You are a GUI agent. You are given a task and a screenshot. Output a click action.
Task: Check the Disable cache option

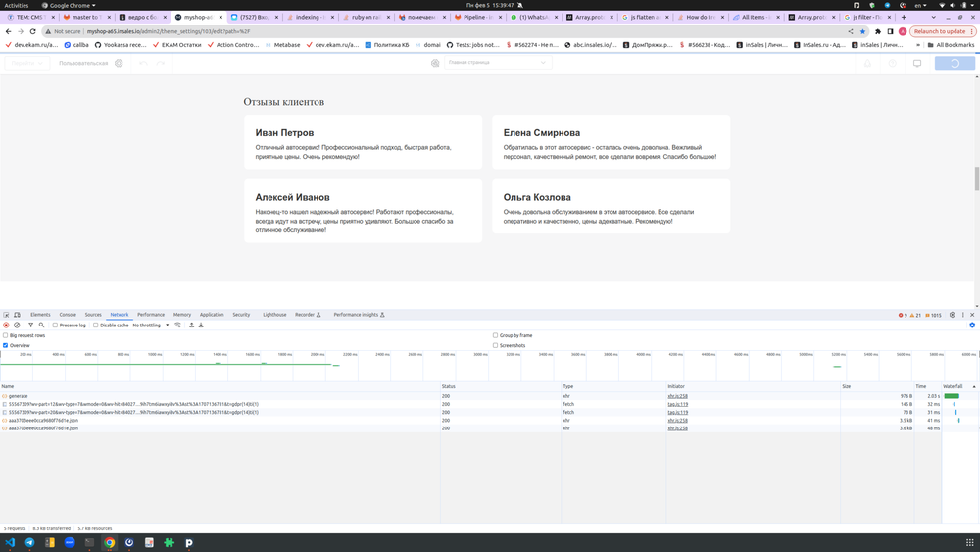click(x=96, y=326)
